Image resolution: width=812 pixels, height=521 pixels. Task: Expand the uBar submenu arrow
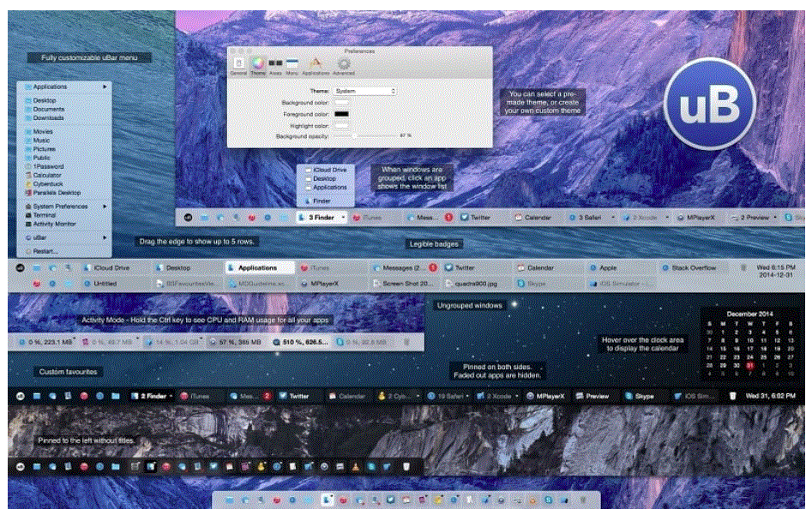pos(105,237)
